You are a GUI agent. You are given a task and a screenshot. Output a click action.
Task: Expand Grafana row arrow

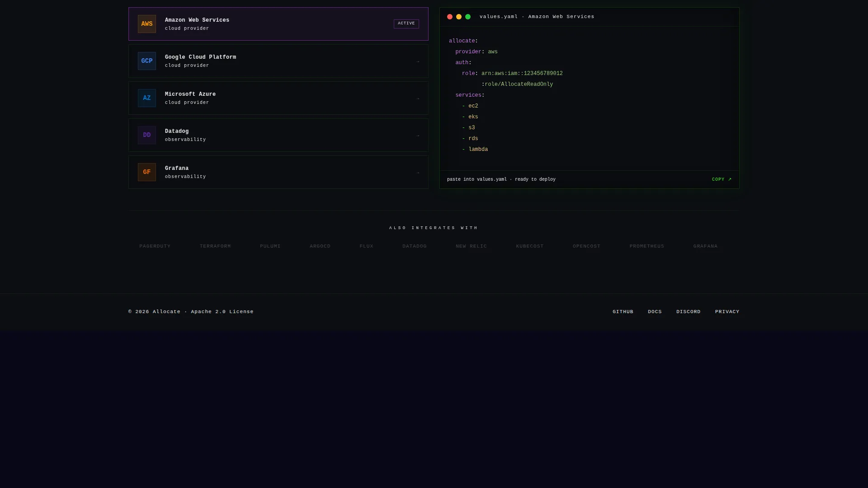click(418, 173)
